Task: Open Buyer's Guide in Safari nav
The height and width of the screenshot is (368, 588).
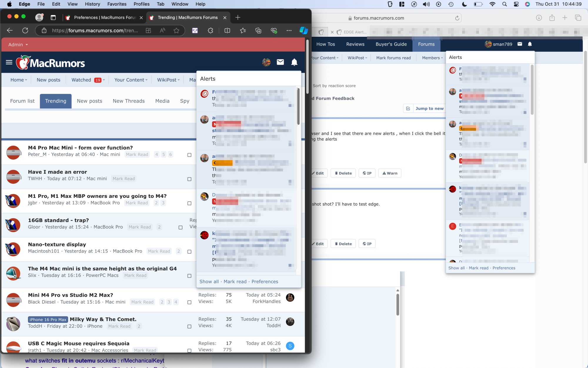Action: 391,44
